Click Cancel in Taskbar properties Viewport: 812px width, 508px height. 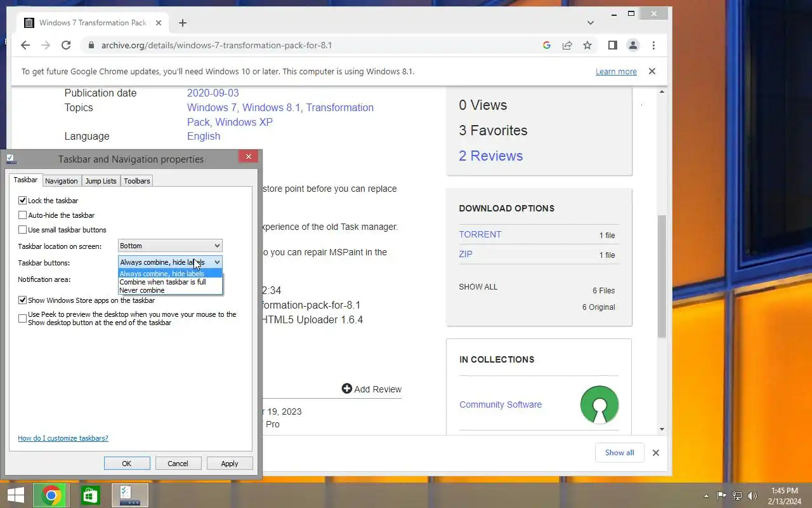point(178,464)
